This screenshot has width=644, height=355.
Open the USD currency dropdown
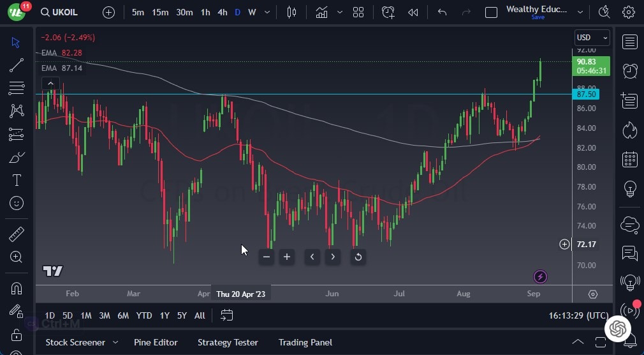pyautogui.click(x=592, y=38)
